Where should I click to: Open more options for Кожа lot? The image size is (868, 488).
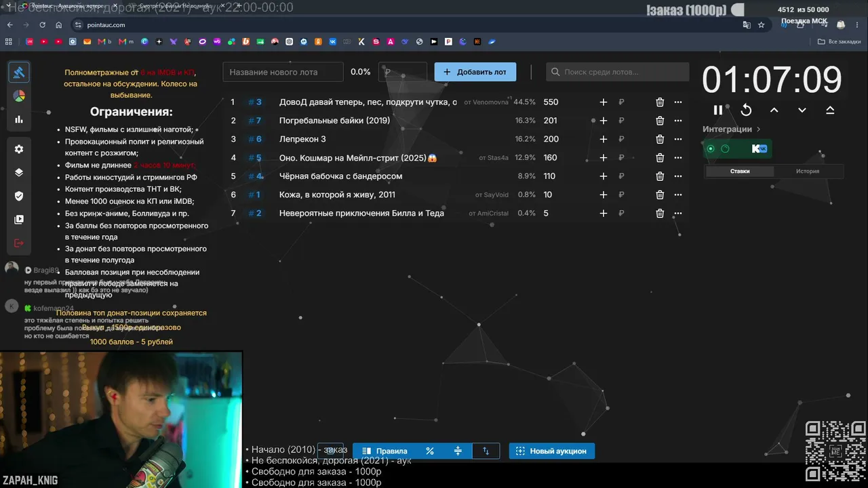[678, 195]
